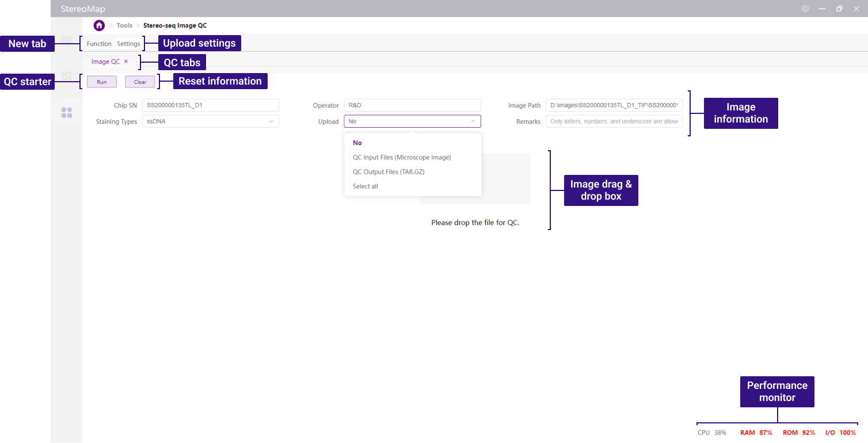The height and width of the screenshot is (443, 868).
Task: Open the four-squares Tools icon in sidebar
Action: click(67, 113)
